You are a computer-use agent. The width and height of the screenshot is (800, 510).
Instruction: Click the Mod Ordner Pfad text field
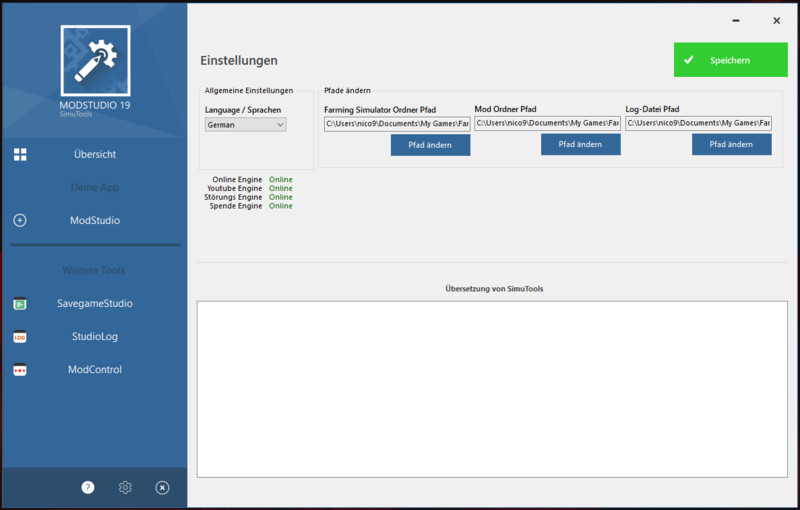547,123
